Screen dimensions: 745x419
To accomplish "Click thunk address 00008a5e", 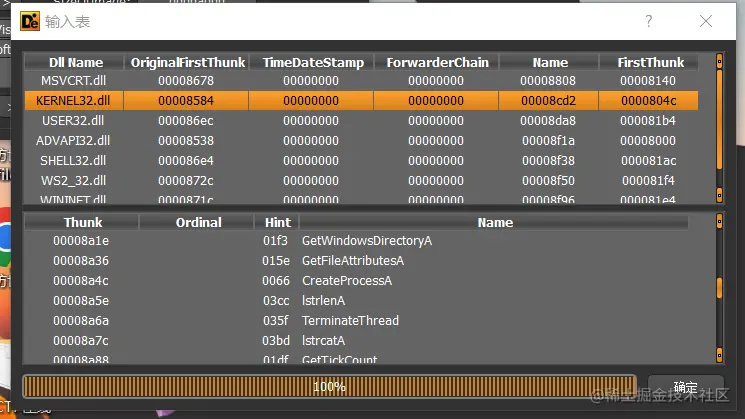I will point(81,301).
